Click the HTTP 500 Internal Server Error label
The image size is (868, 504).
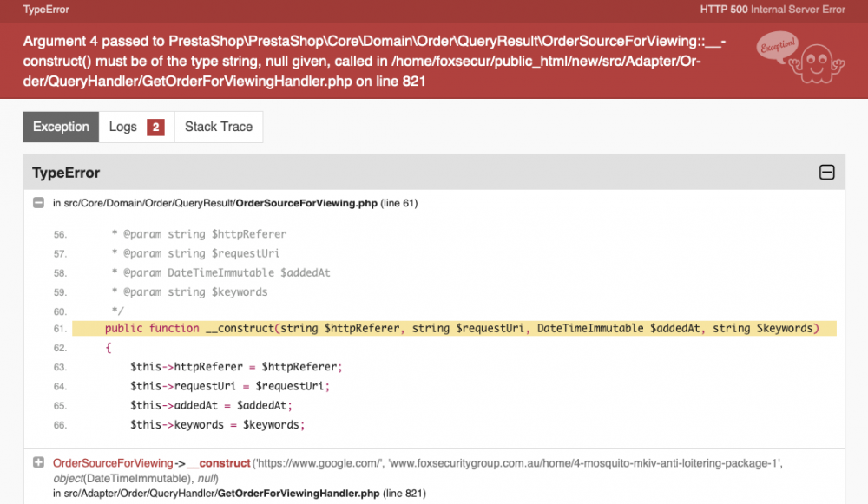click(772, 10)
